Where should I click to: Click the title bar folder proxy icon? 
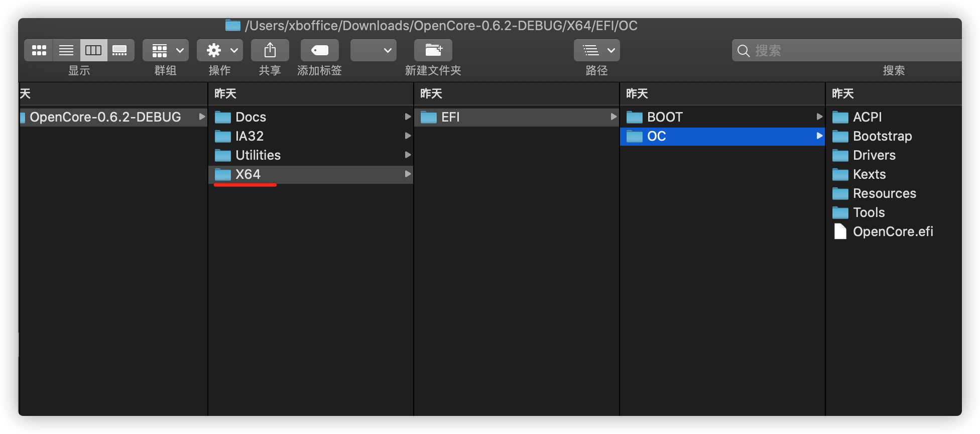click(233, 25)
